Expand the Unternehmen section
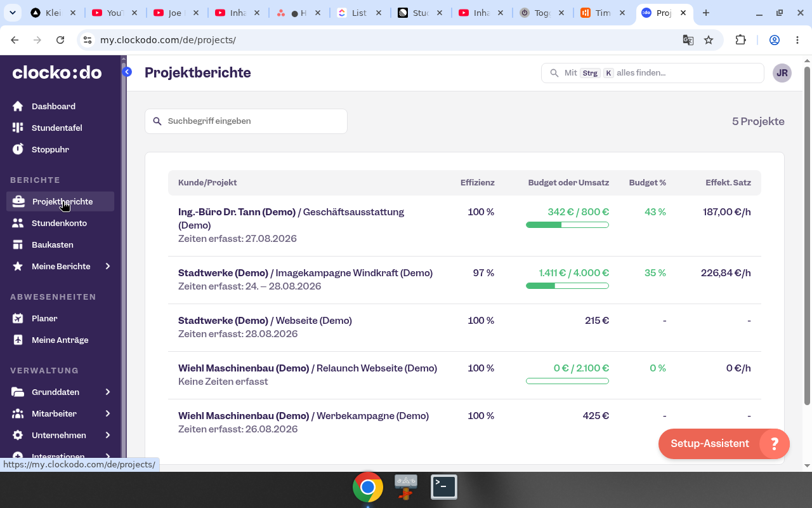The height and width of the screenshot is (508, 812). (x=108, y=435)
